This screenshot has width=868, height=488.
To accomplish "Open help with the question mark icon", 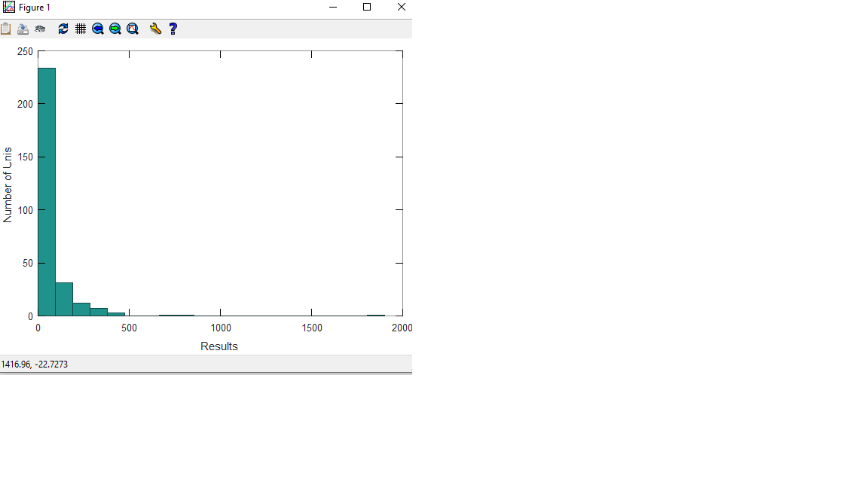I will (173, 29).
